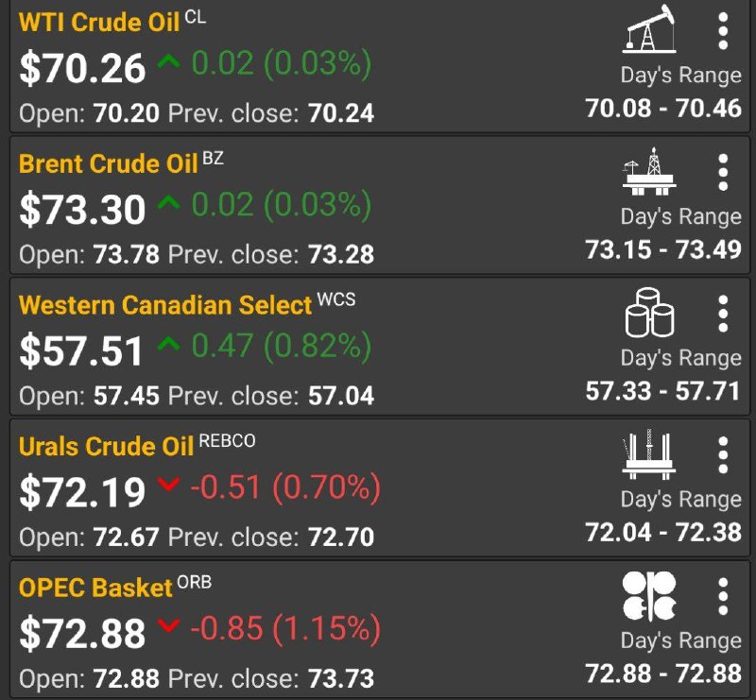756x700 pixels.
Task: Select the OPEC Basket title
Action: pos(95,588)
